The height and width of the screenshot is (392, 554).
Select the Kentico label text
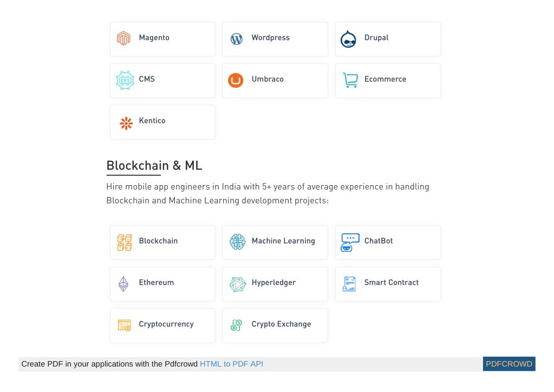pyautogui.click(x=152, y=121)
